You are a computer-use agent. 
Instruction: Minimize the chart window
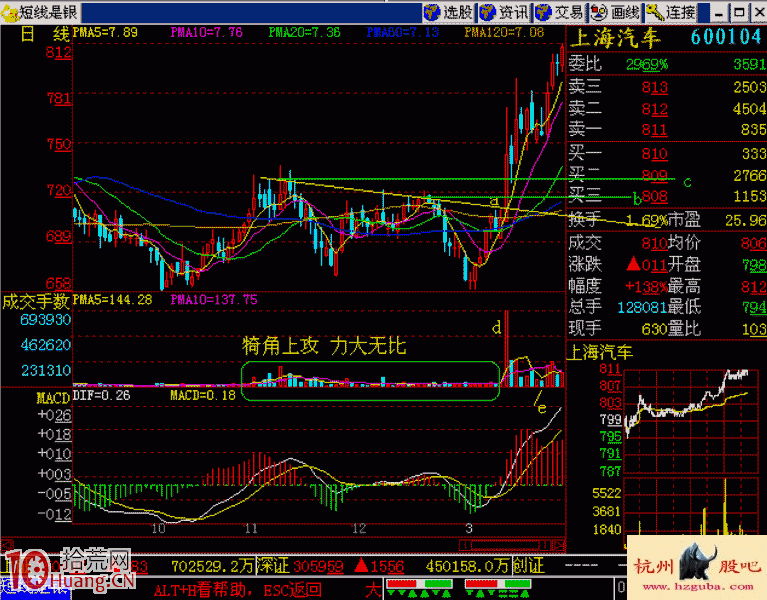pos(719,13)
